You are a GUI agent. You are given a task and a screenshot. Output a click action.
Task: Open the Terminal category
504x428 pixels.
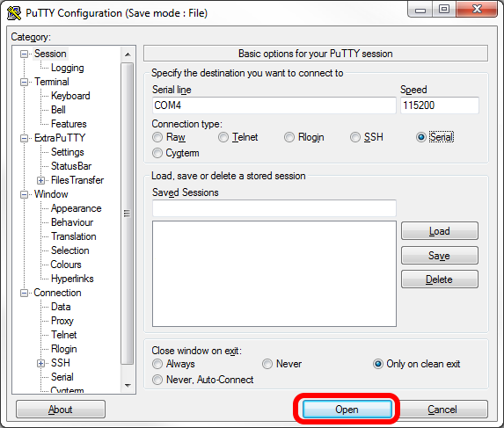pyautogui.click(x=52, y=82)
